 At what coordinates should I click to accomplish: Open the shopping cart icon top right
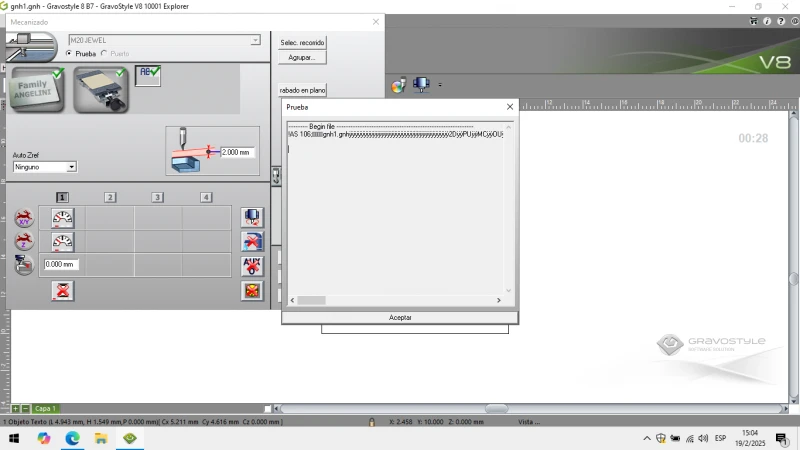pos(754,21)
